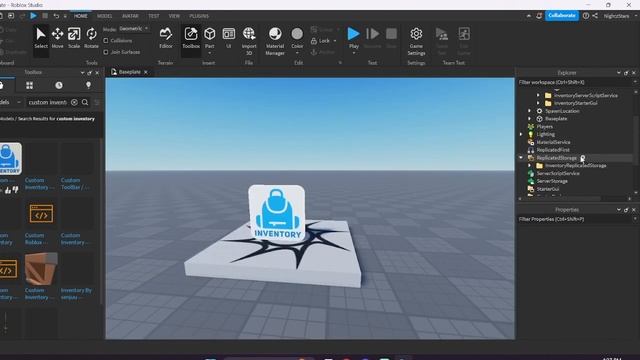
Task: Click the quick-access play icon in title toolbar
Action: click(x=33, y=16)
